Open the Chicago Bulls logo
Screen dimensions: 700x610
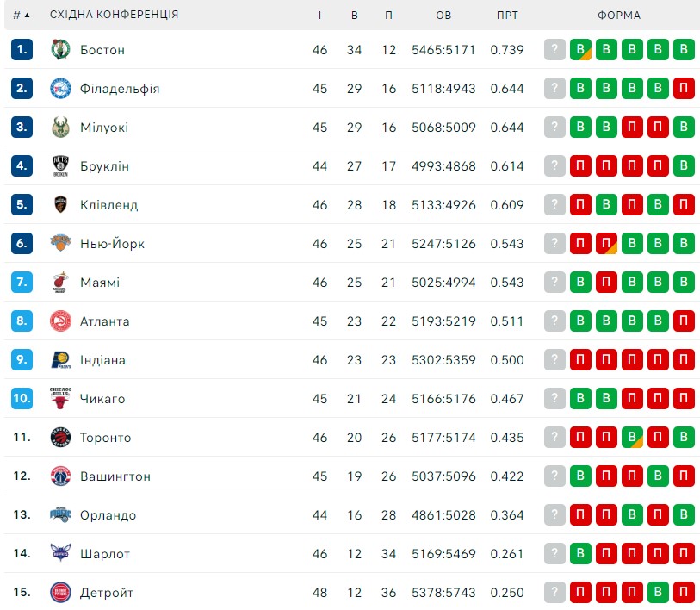point(60,399)
